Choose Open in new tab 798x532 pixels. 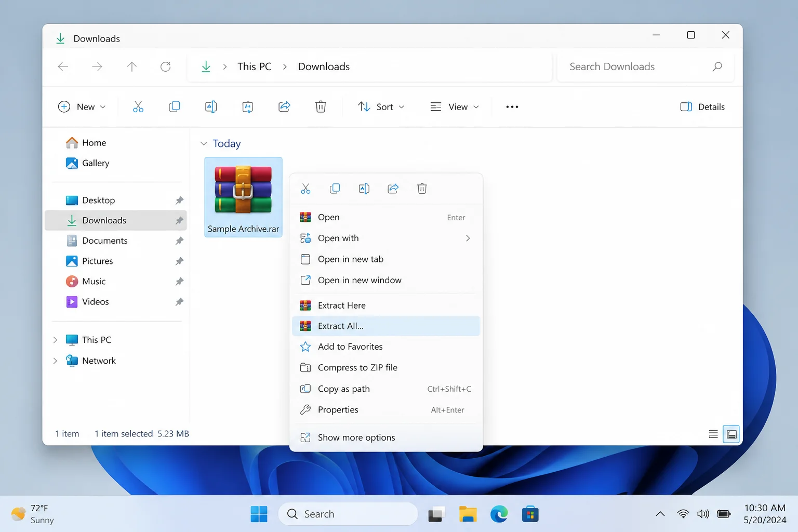[386, 259]
